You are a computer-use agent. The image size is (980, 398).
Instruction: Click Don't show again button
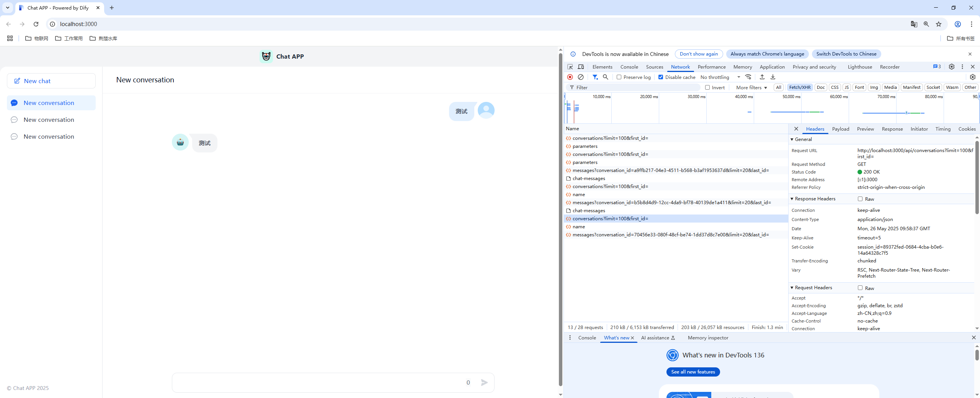pyautogui.click(x=699, y=54)
